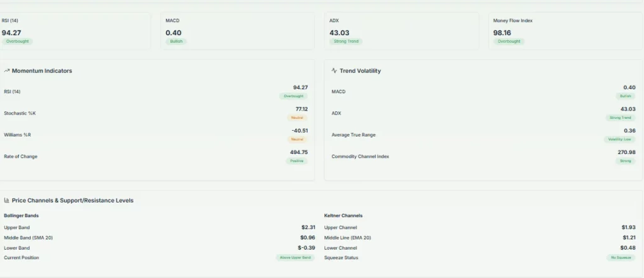Click Strong Trend badge in top ADX card
The image size is (644, 278).
click(346, 42)
